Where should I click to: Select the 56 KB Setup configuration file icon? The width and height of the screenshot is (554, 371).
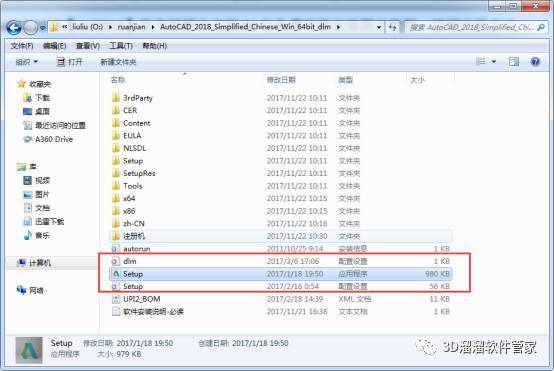coord(116,287)
